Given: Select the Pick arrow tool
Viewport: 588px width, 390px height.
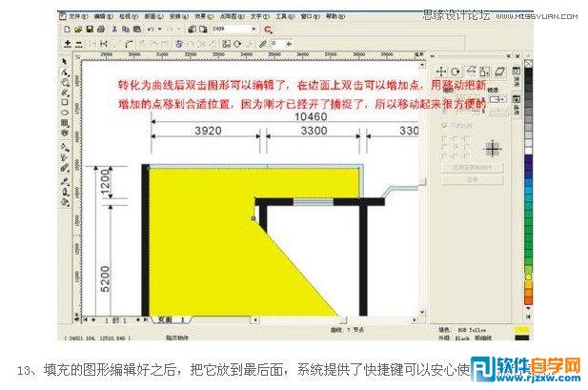Looking at the screenshot, I should 65,61.
